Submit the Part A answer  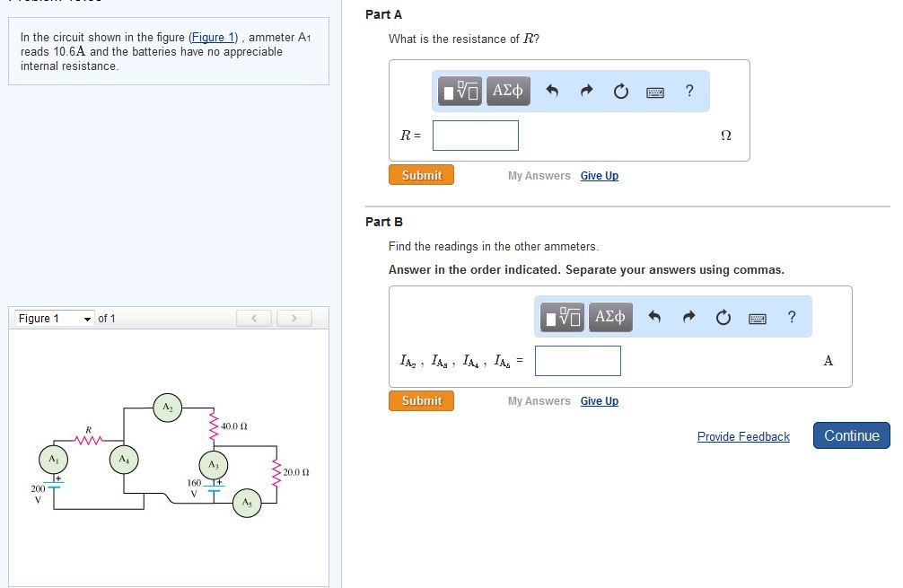[421, 175]
